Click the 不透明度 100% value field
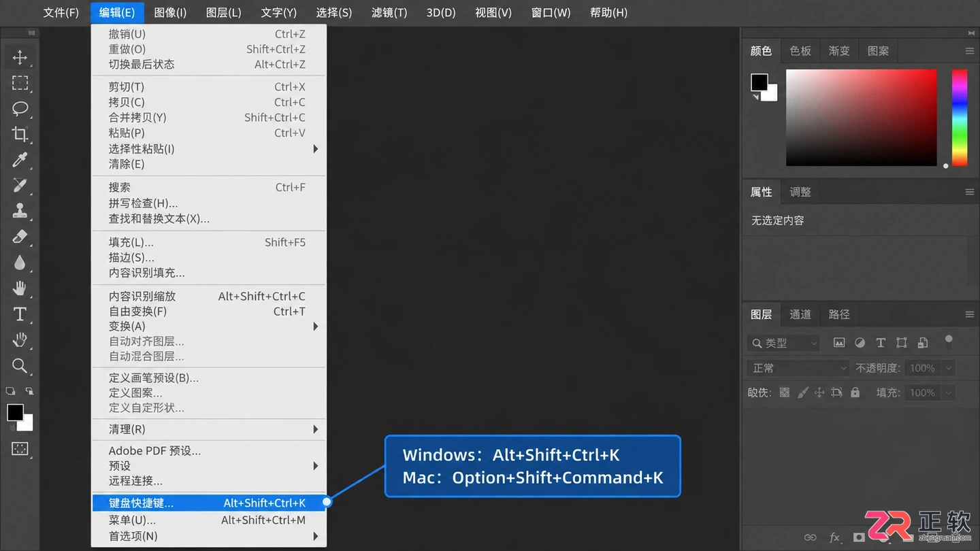 (924, 368)
